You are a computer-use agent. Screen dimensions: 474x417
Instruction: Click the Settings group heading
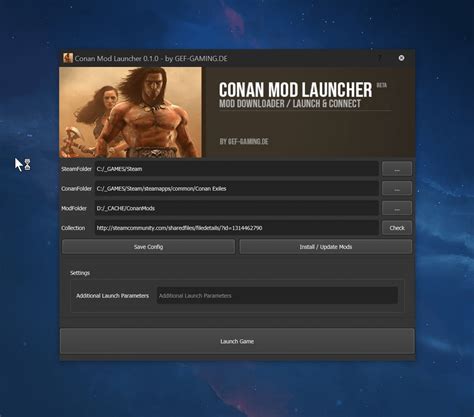pyautogui.click(x=80, y=273)
